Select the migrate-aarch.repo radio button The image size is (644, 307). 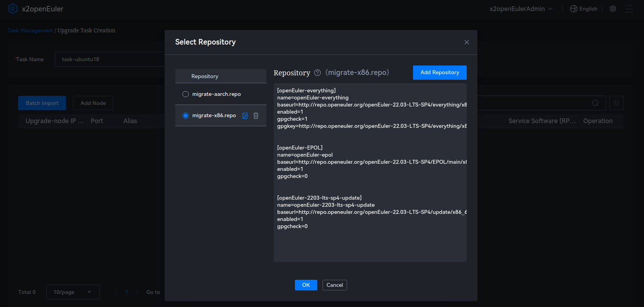tap(186, 94)
